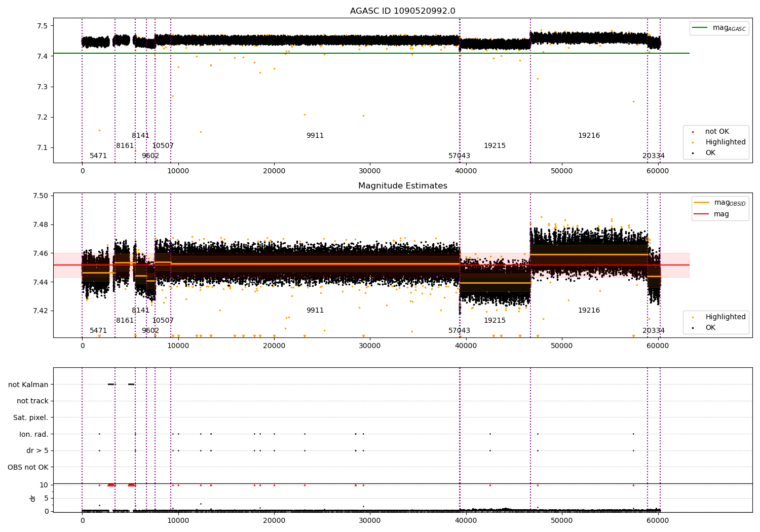Click OBSID label 9911 in top plot
The height and width of the screenshot is (532, 760).
point(315,136)
